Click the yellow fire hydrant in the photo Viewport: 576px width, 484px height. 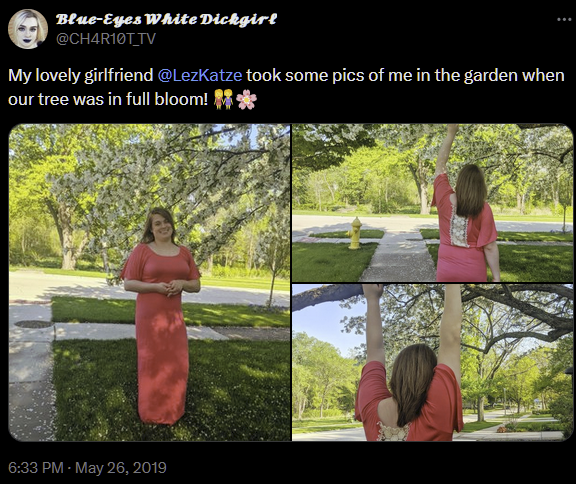click(355, 233)
